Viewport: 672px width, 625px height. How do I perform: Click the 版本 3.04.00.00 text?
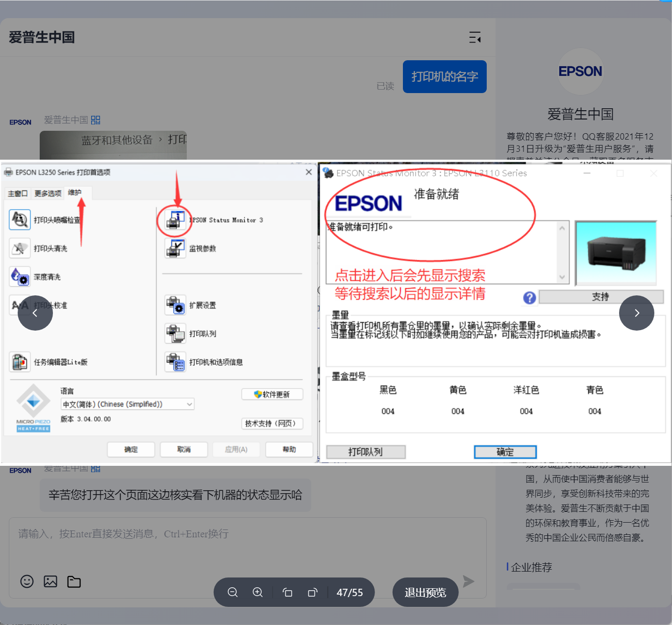coord(86,419)
